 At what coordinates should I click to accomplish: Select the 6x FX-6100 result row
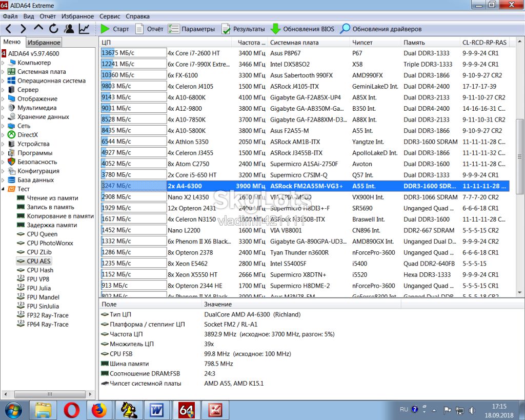pos(305,75)
